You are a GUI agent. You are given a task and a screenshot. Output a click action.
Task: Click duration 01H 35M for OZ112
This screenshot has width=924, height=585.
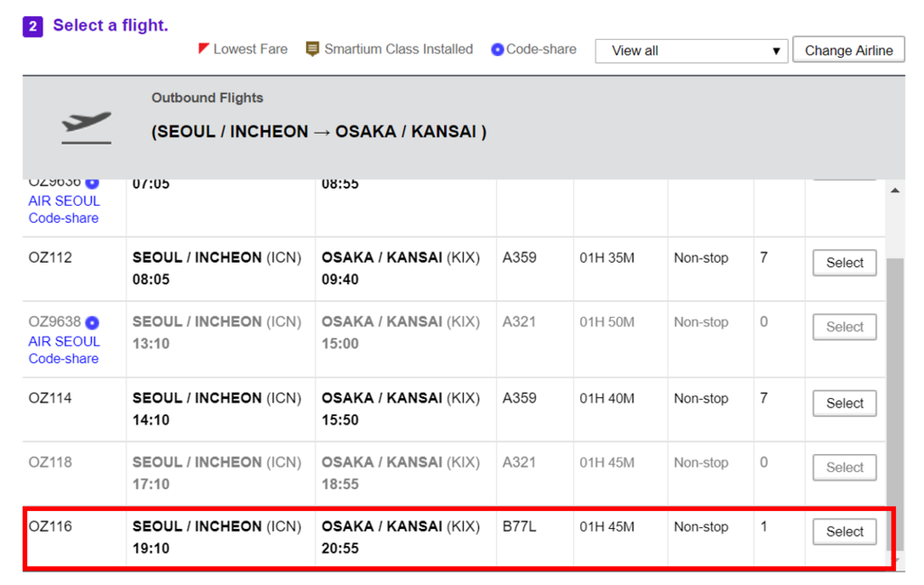607,257
